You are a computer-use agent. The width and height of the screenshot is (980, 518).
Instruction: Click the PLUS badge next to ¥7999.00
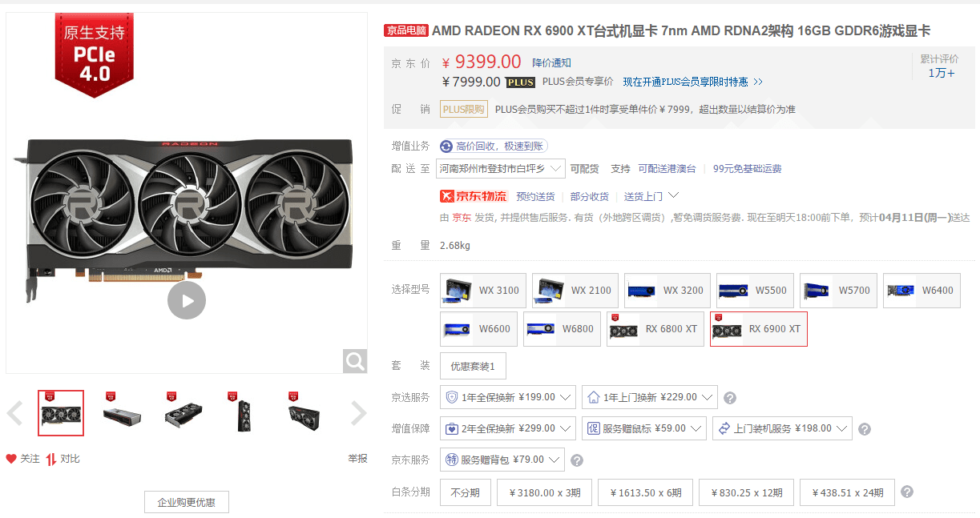pyautogui.click(x=520, y=82)
